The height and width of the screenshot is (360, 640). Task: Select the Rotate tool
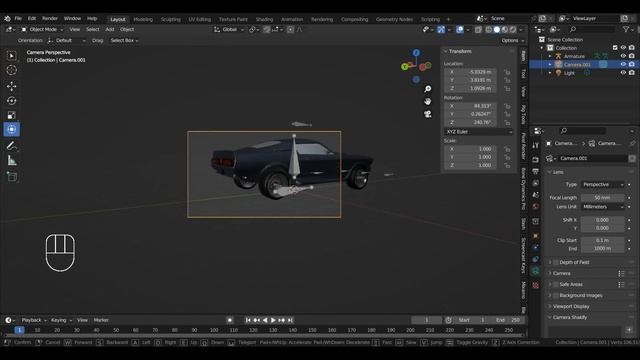11,100
